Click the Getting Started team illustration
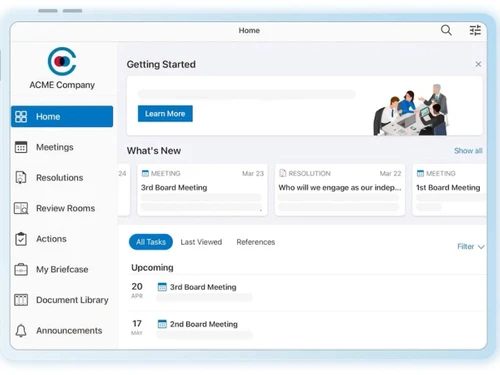The width and height of the screenshot is (500, 375). coord(410,110)
